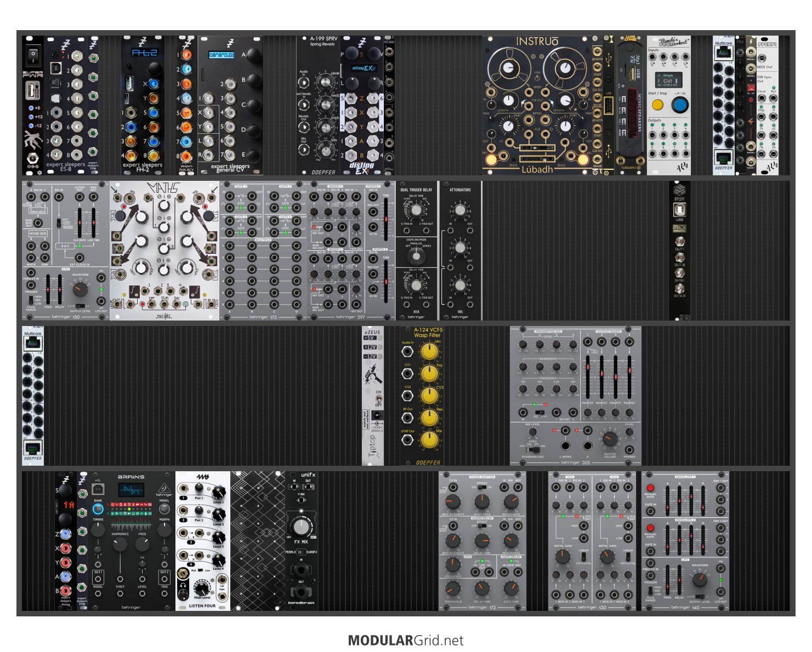
Task: Select the Wasp Filter Mix yellow knob
Action: [429, 441]
